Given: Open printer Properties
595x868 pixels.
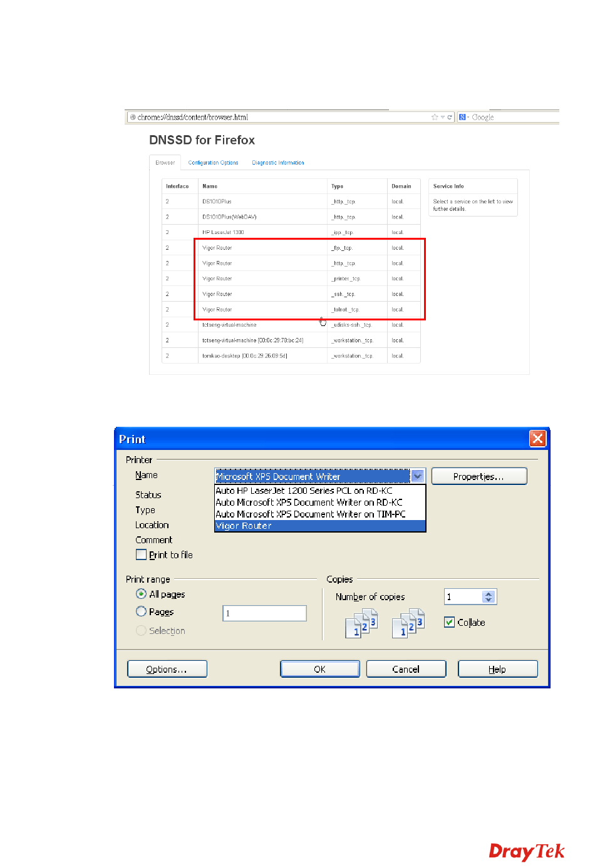Looking at the screenshot, I should pyautogui.click(x=479, y=476).
